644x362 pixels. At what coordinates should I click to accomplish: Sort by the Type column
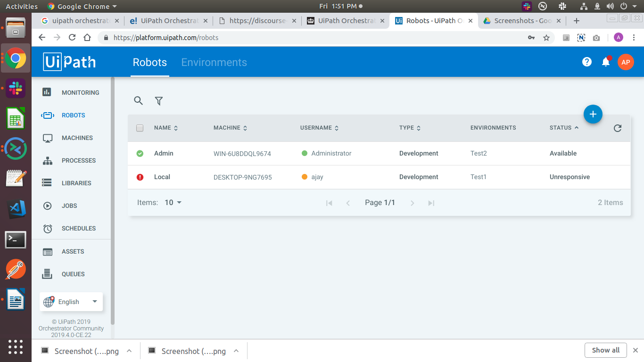tap(410, 128)
